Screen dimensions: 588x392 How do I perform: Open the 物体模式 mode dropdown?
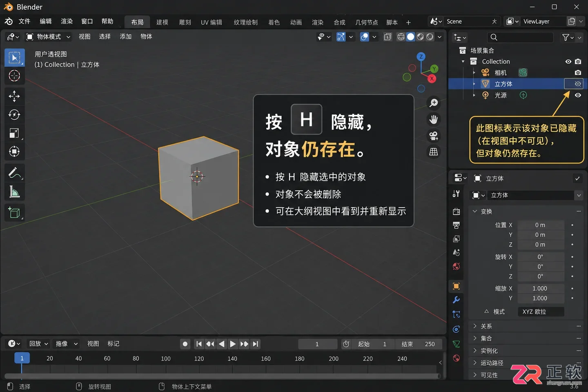click(48, 37)
